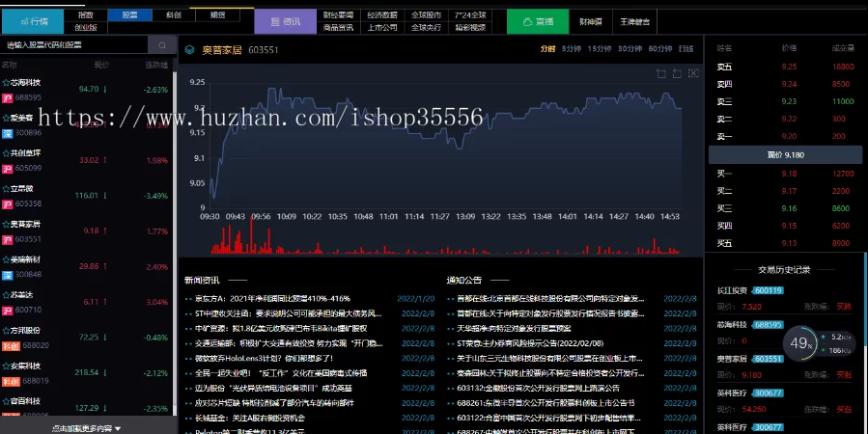Click the 49% circular progress indicator
Screen dimensions: 868x434
click(x=800, y=342)
